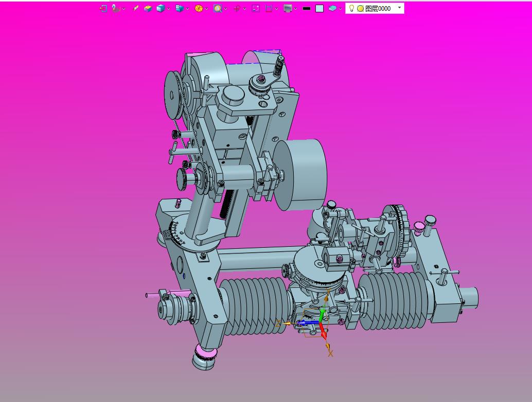Click the blue cube display icon

click(x=161, y=8)
